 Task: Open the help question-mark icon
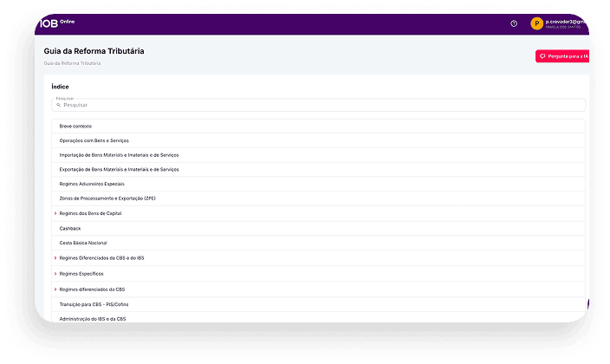pos(514,23)
